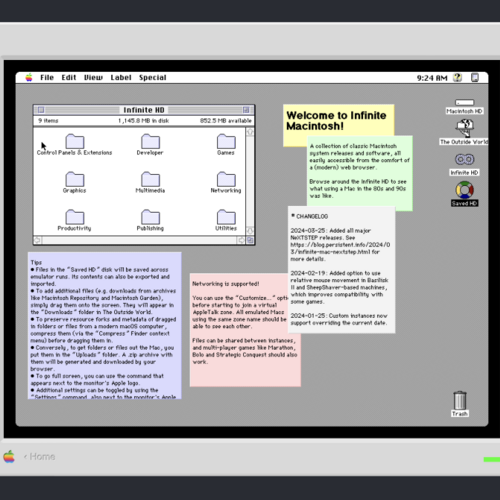Open the Special menu
Screen dimensions: 500x500
[153, 78]
